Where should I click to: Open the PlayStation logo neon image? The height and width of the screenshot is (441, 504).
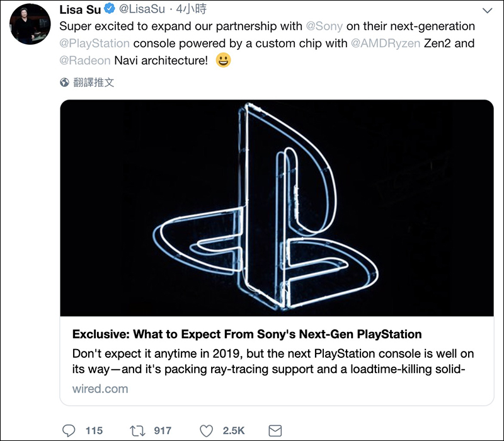277,208
